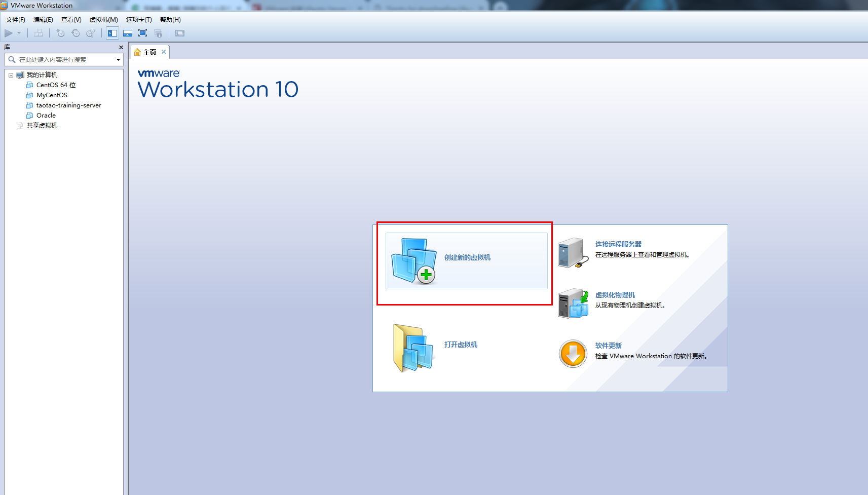Click the take snapshot clock icon

pyautogui.click(x=60, y=33)
